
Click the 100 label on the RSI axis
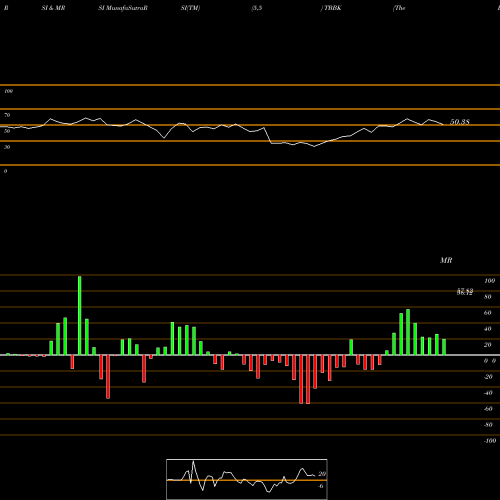tap(9, 91)
